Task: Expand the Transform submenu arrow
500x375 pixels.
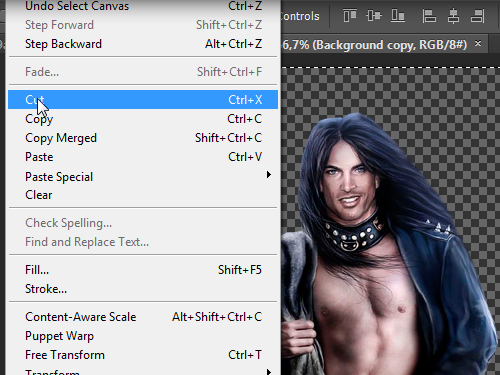Action: coord(269,371)
